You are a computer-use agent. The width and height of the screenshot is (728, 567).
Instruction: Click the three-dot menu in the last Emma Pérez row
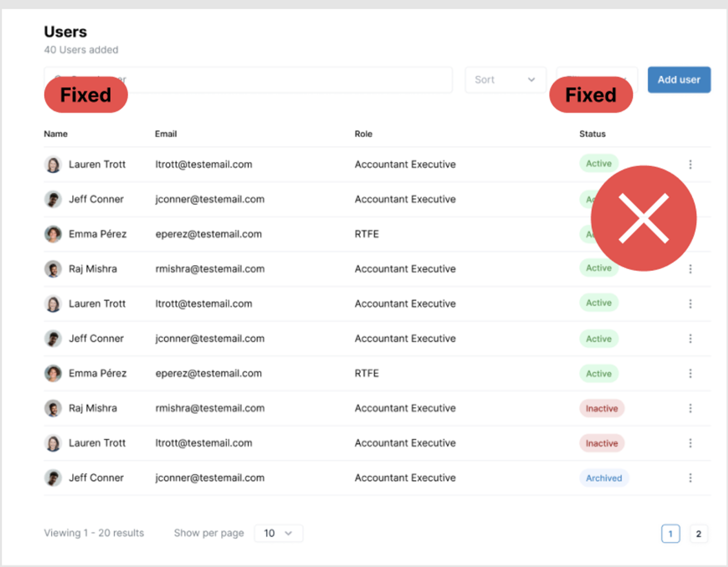point(690,373)
